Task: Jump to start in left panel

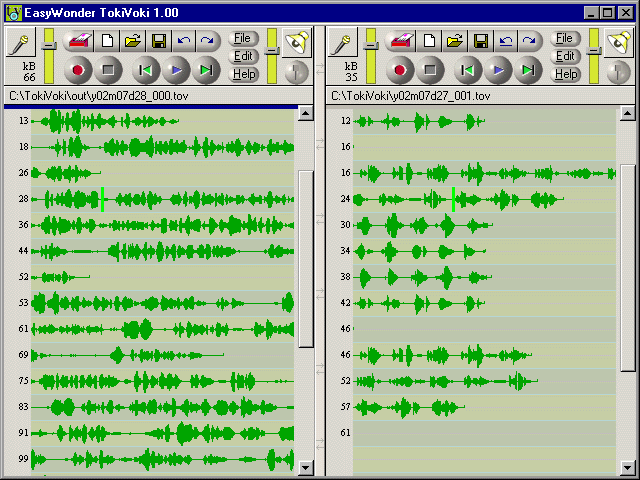Action: click(146, 70)
